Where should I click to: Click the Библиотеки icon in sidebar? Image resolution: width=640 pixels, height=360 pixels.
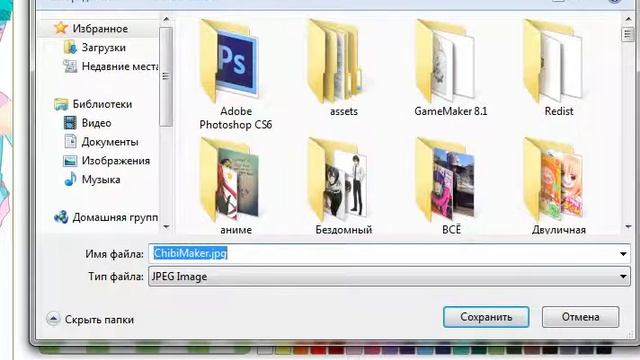(61, 104)
